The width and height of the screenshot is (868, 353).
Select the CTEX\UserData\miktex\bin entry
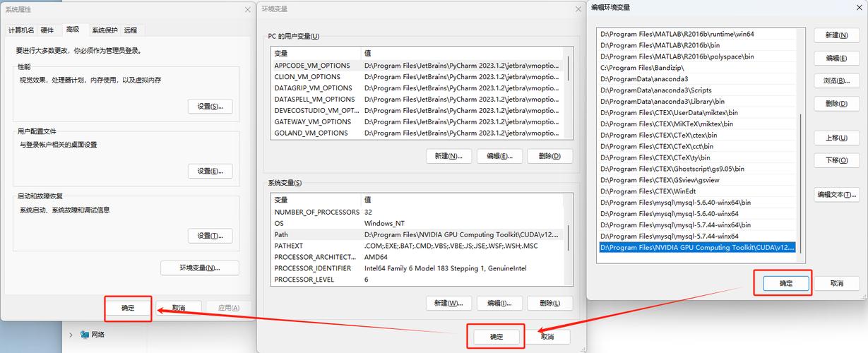(697, 113)
